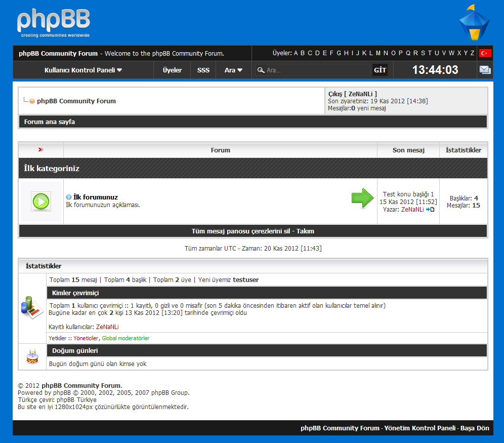504x443 pixels.
Task: Click footer bar phpBB Community Forum link
Action: tap(340, 428)
